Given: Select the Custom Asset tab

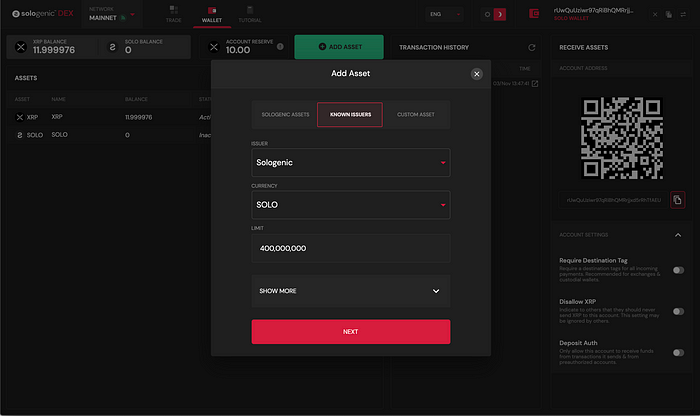Looking at the screenshot, I should click(416, 115).
